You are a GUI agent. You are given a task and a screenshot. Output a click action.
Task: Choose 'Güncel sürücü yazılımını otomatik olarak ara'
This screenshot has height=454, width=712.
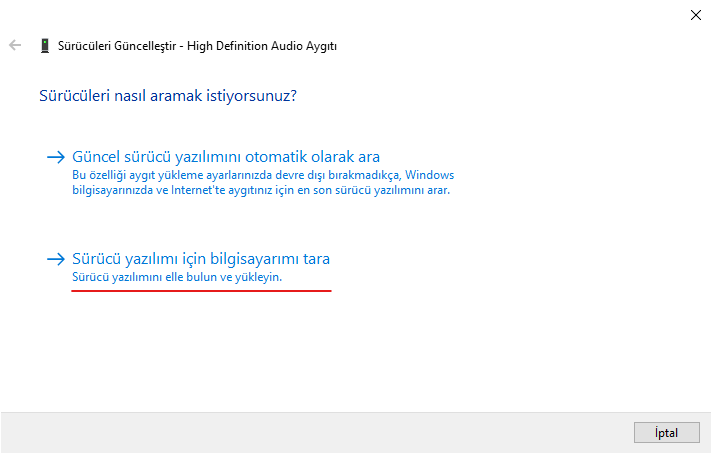click(226, 157)
